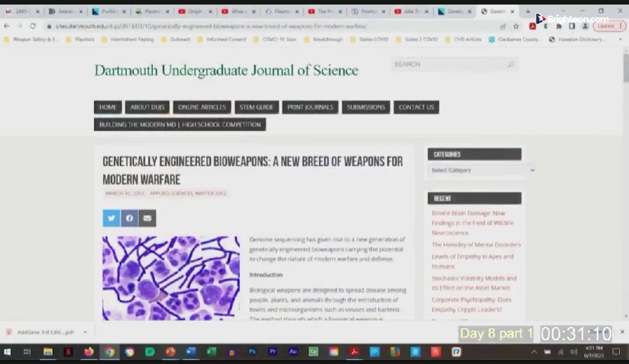
Task: Open the Windows Start menu
Action: click(x=7, y=352)
